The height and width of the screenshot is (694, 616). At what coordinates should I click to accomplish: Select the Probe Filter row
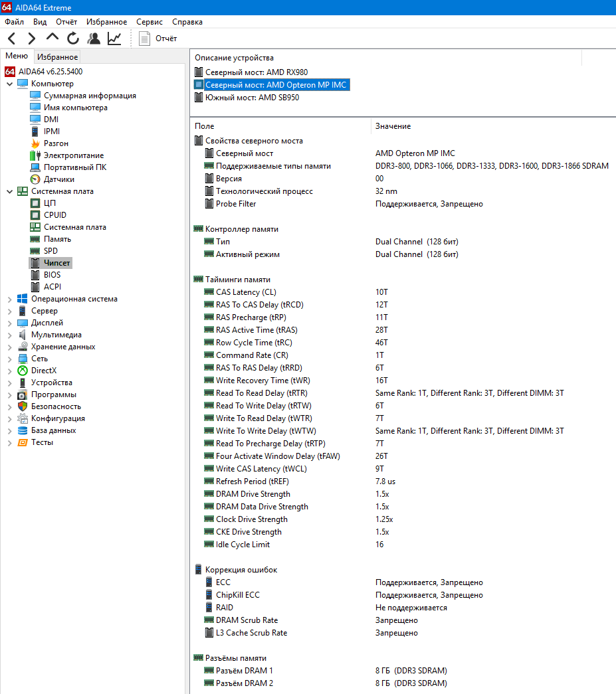click(x=403, y=204)
